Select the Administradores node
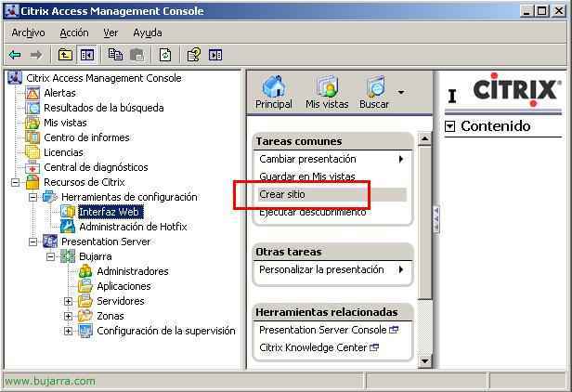This screenshot has height=392, width=572. pyautogui.click(x=133, y=271)
